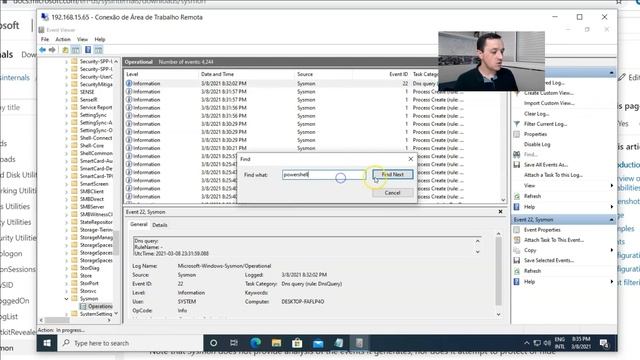
Task: Switch to the General tab
Action: [139, 224]
